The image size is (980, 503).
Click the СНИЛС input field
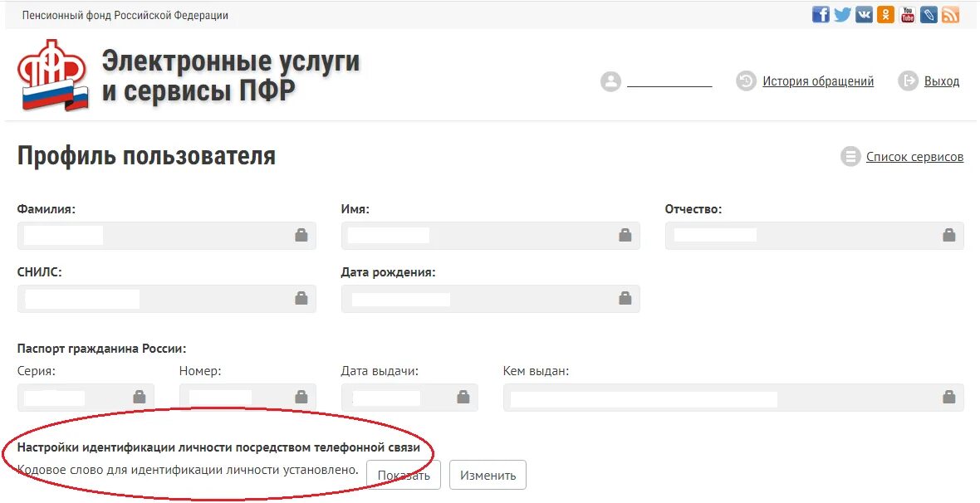[x=167, y=299]
